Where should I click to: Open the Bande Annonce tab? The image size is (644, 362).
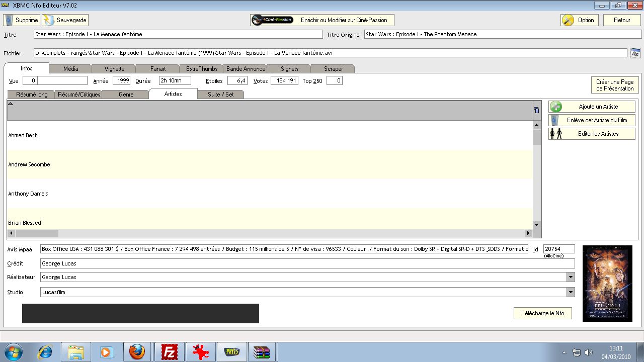(246, 69)
